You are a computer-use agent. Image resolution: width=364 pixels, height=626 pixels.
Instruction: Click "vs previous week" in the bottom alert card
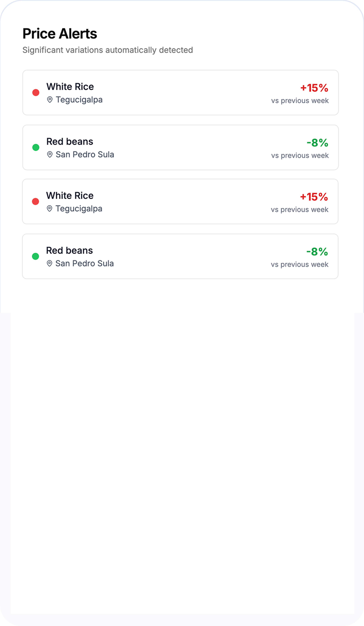pos(299,264)
